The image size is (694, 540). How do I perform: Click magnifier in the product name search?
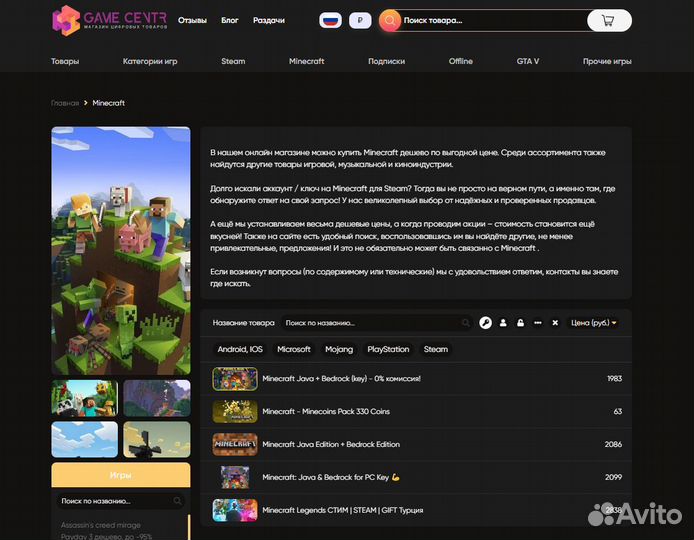tap(465, 323)
